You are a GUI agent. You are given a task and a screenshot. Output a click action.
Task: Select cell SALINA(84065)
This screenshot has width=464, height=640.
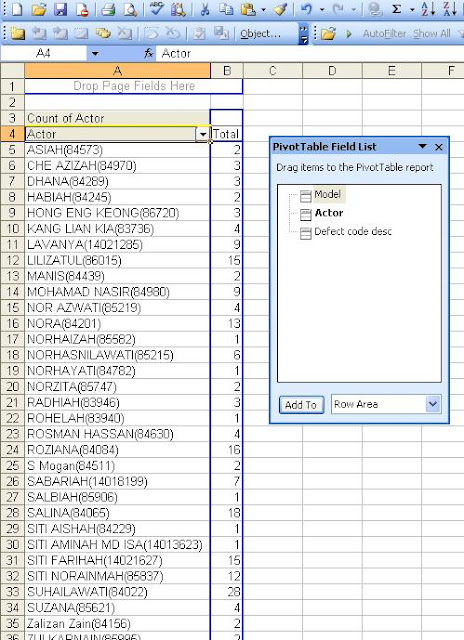(118, 513)
